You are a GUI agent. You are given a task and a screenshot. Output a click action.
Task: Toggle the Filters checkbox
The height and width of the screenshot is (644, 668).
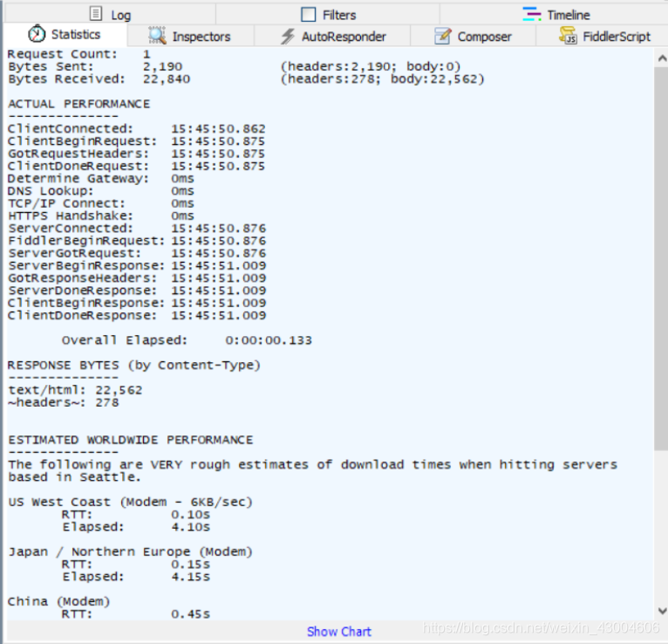309,15
